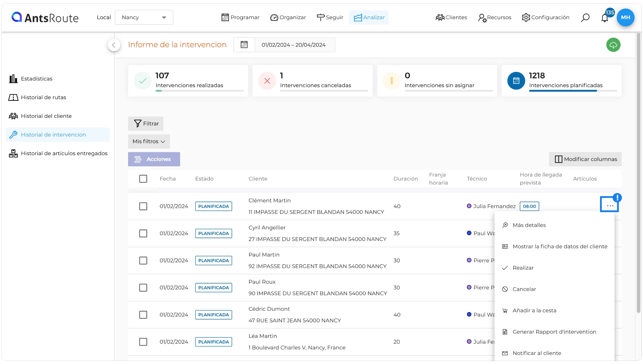Select the Léa Martin row checkbox
Image resolution: width=643 pixels, height=364 pixels.
tap(143, 342)
